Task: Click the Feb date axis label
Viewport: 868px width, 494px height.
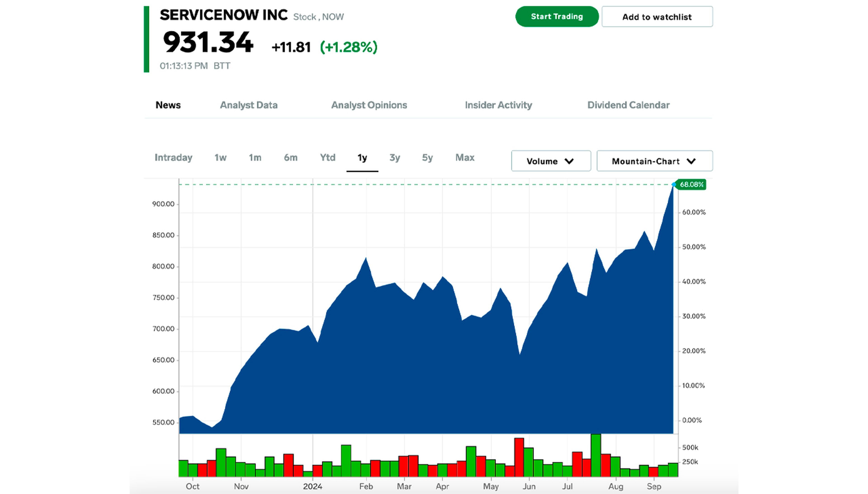Action: tap(366, 487)
